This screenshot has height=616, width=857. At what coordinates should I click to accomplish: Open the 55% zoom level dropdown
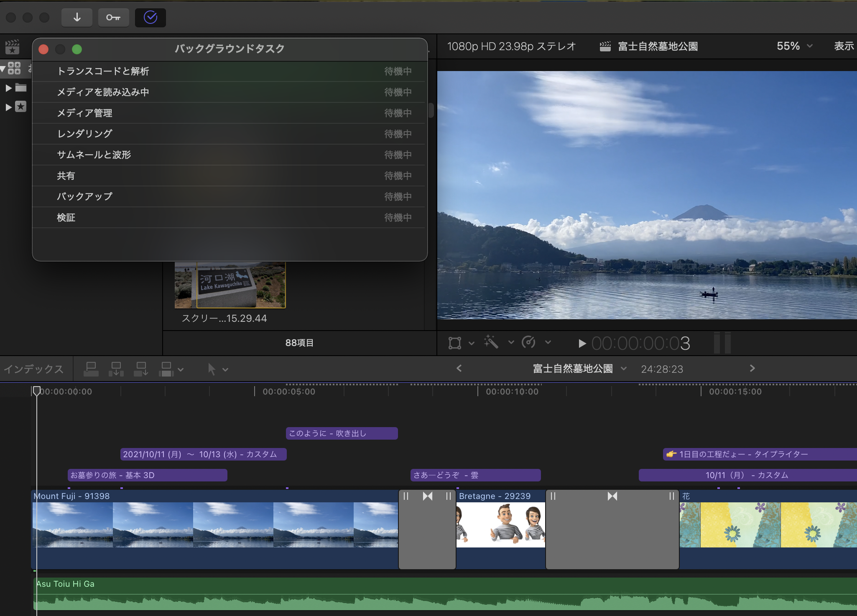tap(794, 46)
